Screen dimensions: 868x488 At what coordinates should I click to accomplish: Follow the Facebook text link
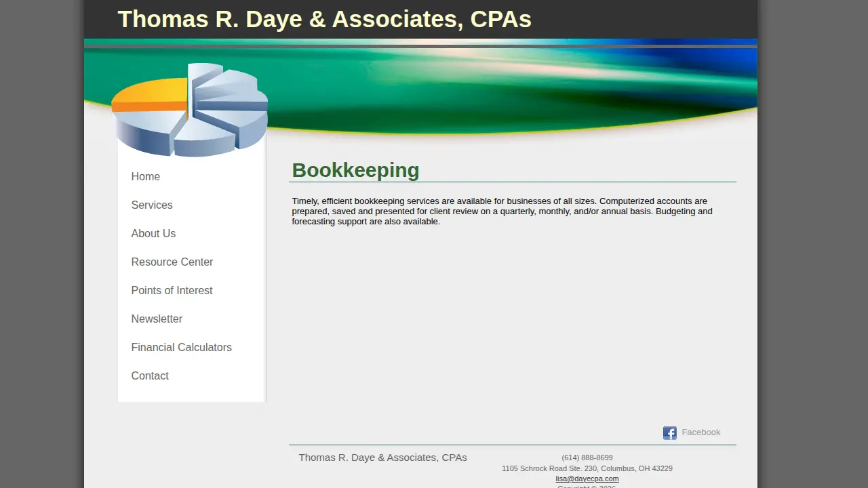click(701, 432)
